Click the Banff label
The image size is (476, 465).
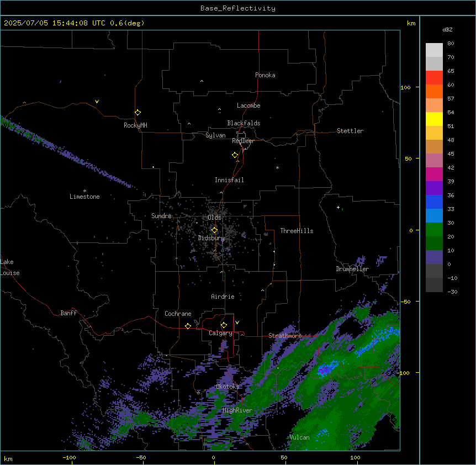[68, 313]
